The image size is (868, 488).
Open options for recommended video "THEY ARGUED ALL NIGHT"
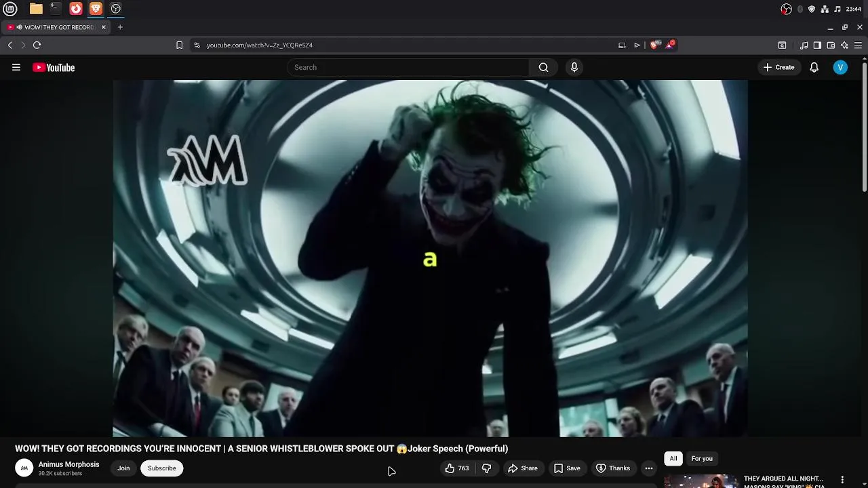pyautogui.click(x=842, y=480)
